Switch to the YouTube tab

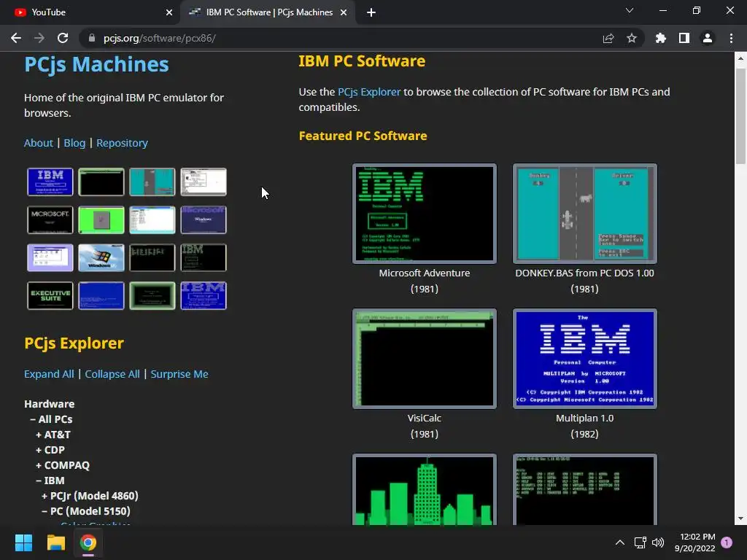tap(90, 13)
